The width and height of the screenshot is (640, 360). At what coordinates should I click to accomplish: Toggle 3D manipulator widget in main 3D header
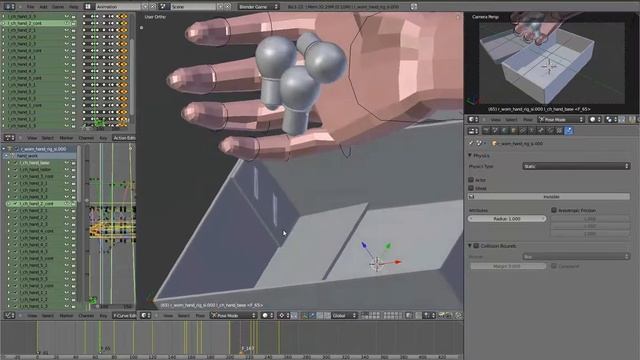pyautogui.click(x=304, y=316)
